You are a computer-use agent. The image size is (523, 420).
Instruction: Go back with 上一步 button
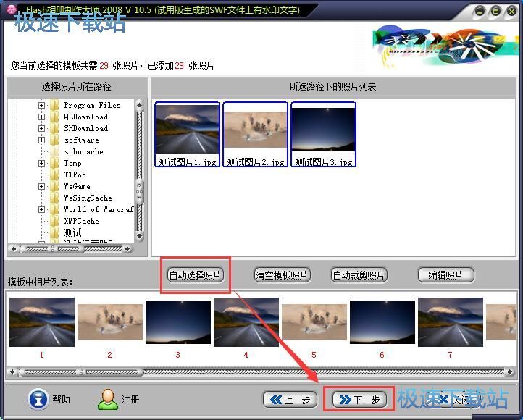pos(290,399)
